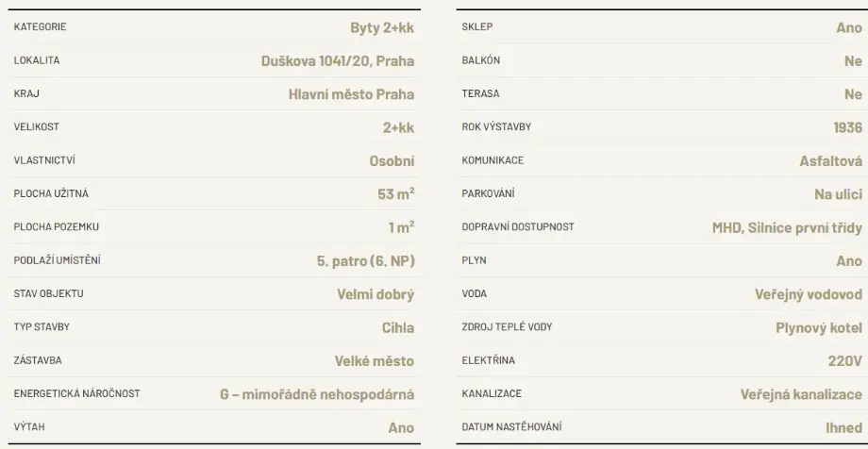Image resolution: width=868 pixels, height=449 pixels.
Task: Click the Duškova 1041/20, Praha address
Action: tap(337, 61)
